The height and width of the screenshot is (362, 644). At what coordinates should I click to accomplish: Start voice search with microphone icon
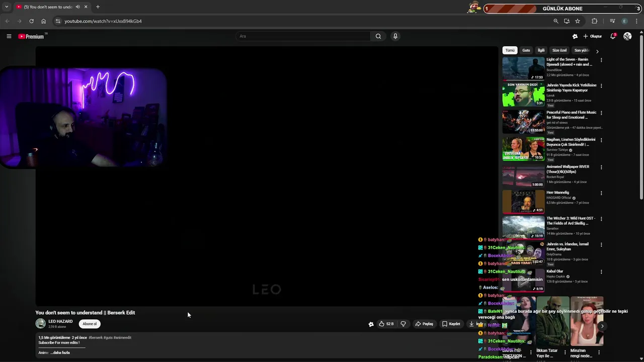(x=395, y=36)
